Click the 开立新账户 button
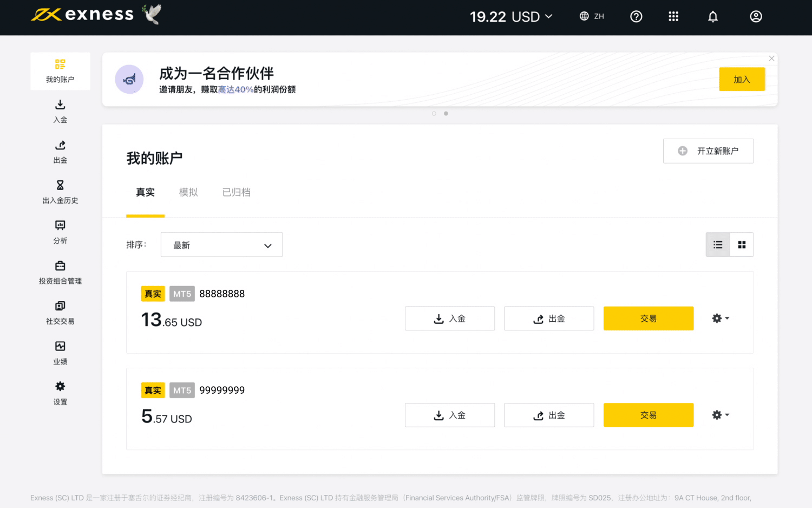This screenshot has height=508, width=812. [x=708, y=151]
